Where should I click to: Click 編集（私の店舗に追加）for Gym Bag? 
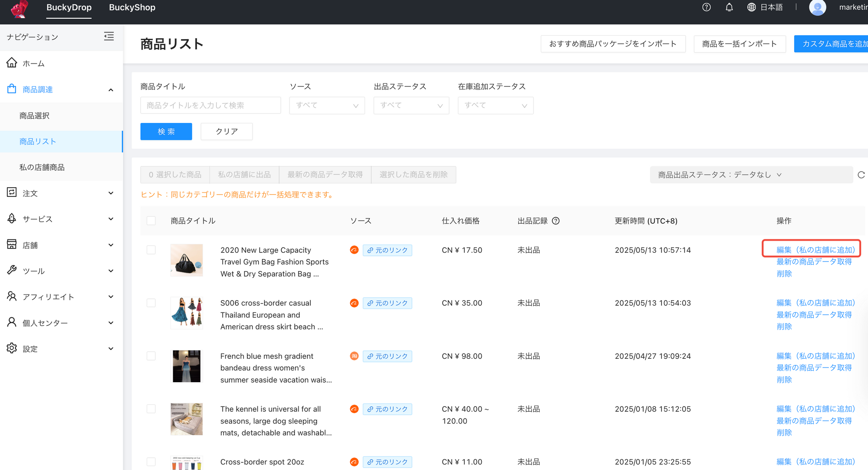(x=815, y=250)
